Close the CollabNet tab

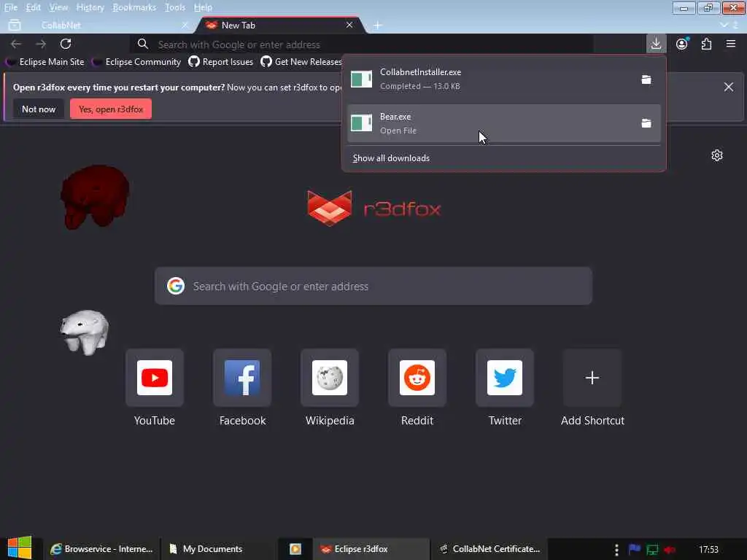coord(185,25)
